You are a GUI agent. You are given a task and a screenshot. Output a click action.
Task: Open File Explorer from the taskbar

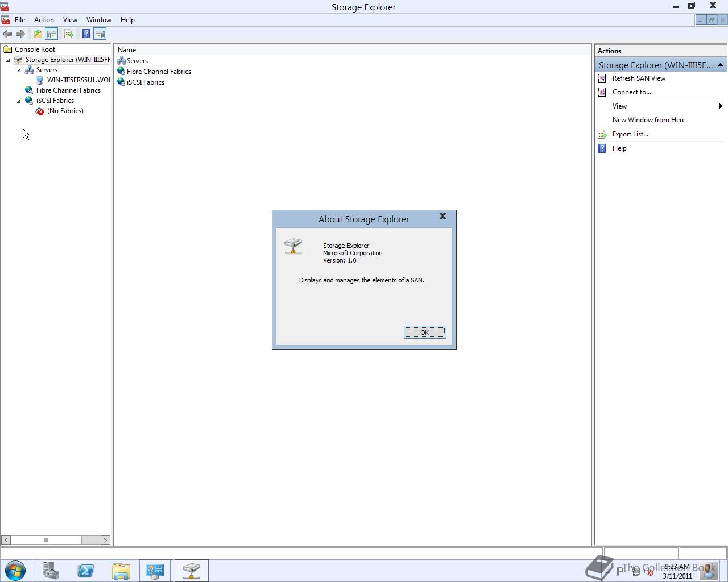(x=121, y=571)
